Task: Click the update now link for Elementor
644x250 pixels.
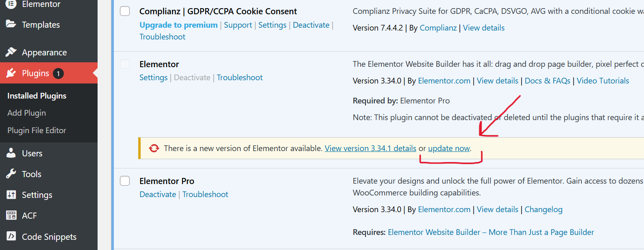Action: pyautogui.click(x=449, y=149)
